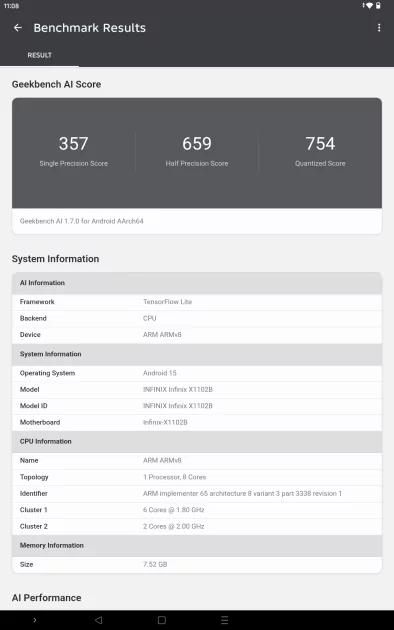Select Cluster 2 2 Cores @ 2.00 GHz
394x630 pixels.
(174, 526)
